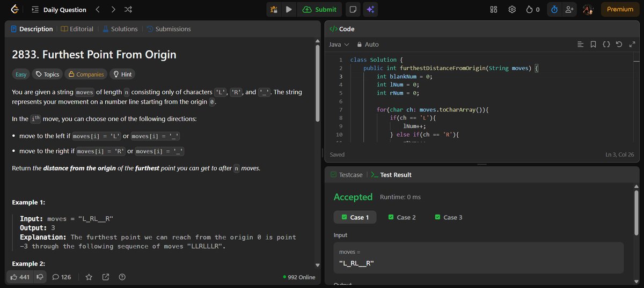Open the Premium subscription button
The height and width of the screenshot is (288, 644).
620,9
